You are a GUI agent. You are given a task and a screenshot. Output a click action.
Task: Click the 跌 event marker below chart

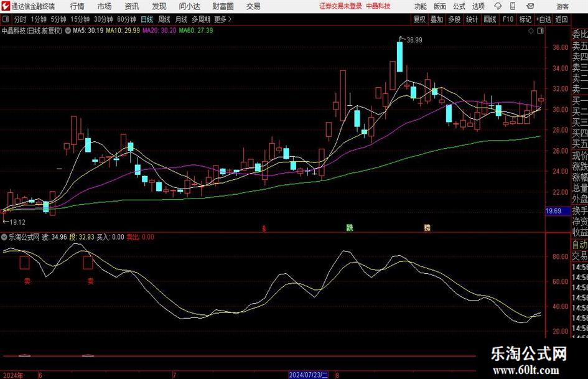[x=350, y=227]
